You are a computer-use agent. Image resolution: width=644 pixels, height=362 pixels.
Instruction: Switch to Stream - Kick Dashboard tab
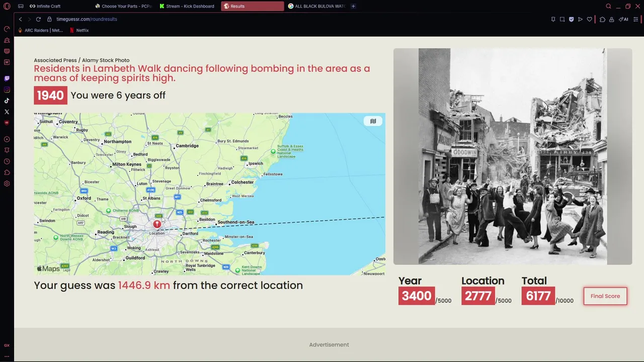(x=187, y=6)
